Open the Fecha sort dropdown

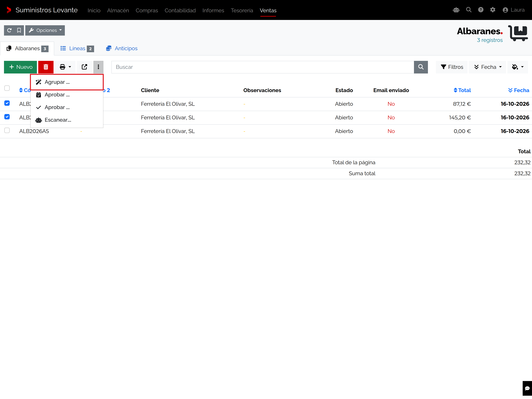pyautogui.click(x=487, y=67)
